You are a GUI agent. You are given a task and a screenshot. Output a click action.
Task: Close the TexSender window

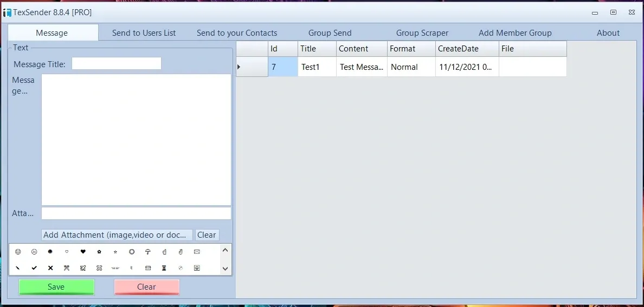tap(632, 12)
